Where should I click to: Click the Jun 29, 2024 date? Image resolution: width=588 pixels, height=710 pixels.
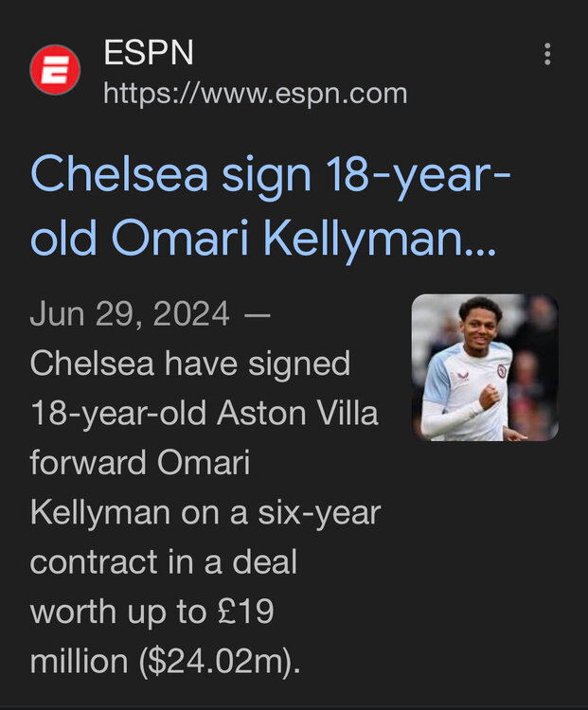coord(130,313)
